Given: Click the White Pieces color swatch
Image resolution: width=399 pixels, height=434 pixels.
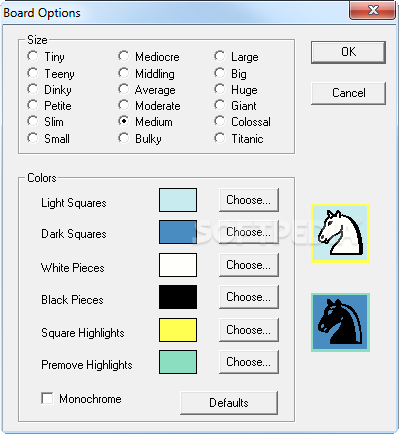Looking at the screenshot, I should pyautogui.click(x=178, y=265).
